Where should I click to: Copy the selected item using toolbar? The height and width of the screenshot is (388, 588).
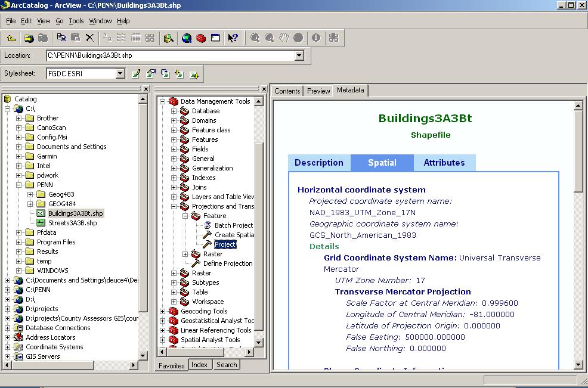coord(61,38)
